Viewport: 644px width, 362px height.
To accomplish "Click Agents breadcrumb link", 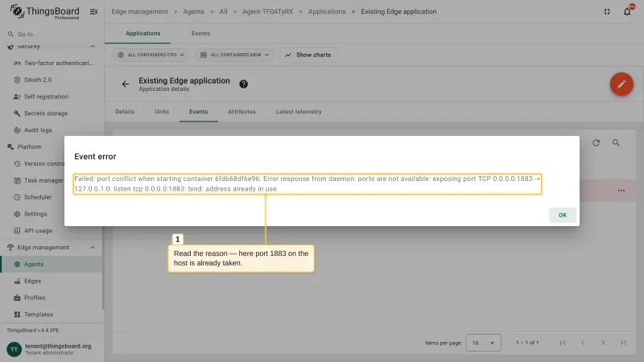I will [x=193, y=11].
